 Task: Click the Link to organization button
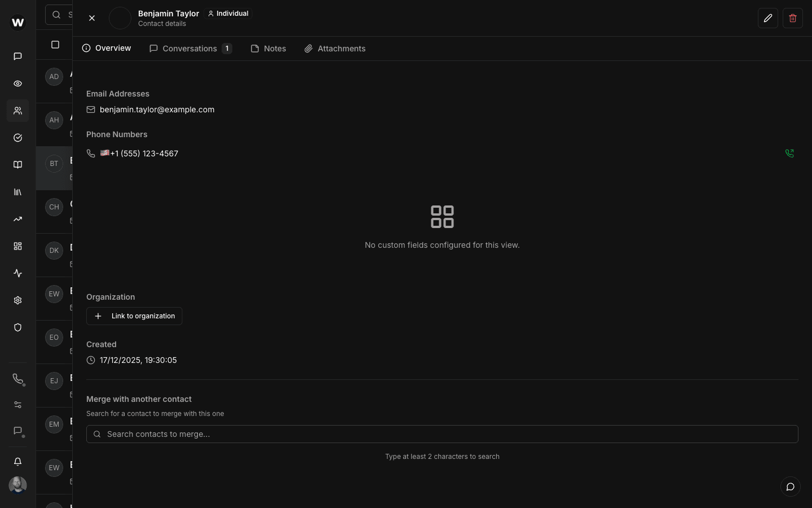134,316
